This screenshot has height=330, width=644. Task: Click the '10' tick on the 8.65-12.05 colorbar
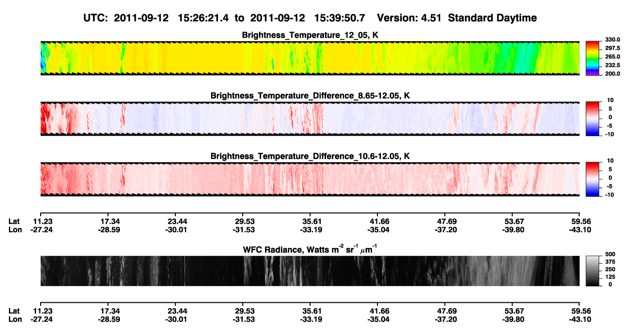(x=610, y=100)
